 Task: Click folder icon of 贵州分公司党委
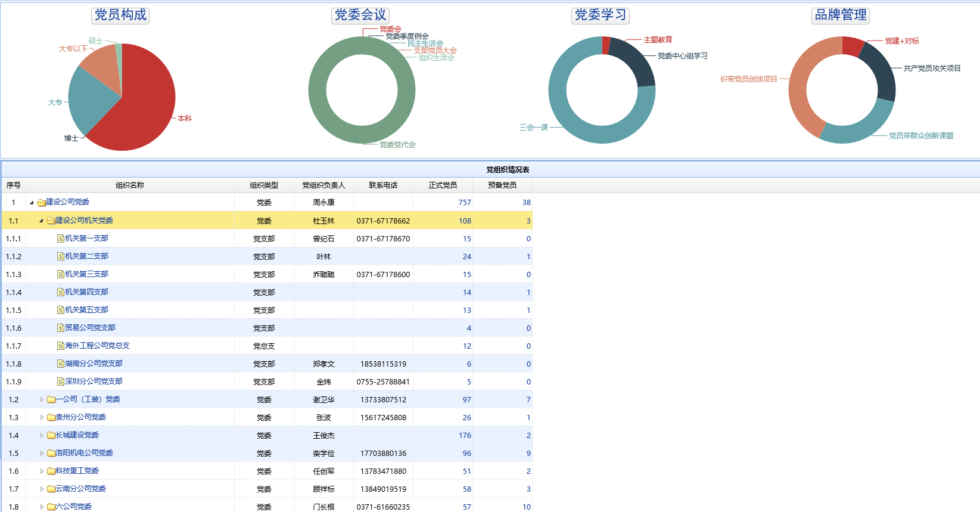(51, 417)
